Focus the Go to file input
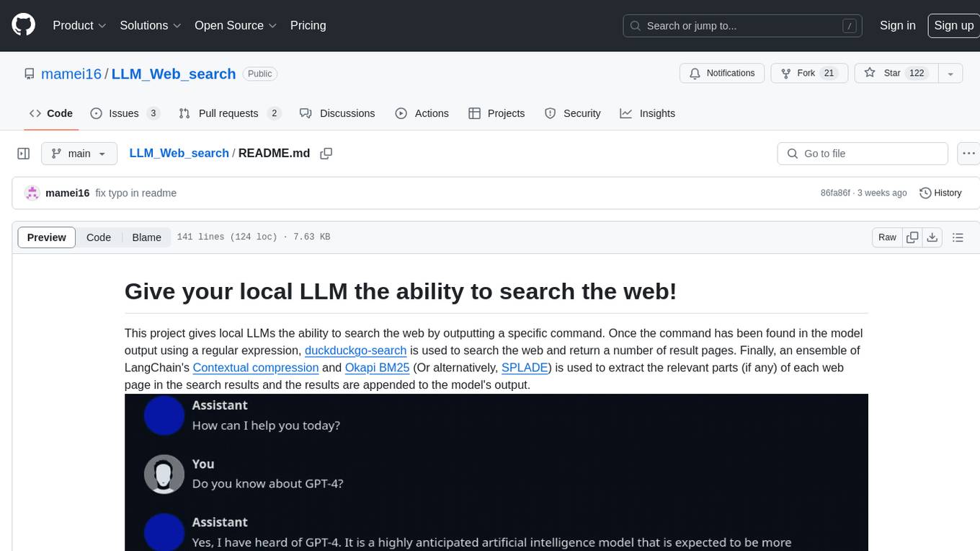 pyautogui.click(x=863, y=154)
